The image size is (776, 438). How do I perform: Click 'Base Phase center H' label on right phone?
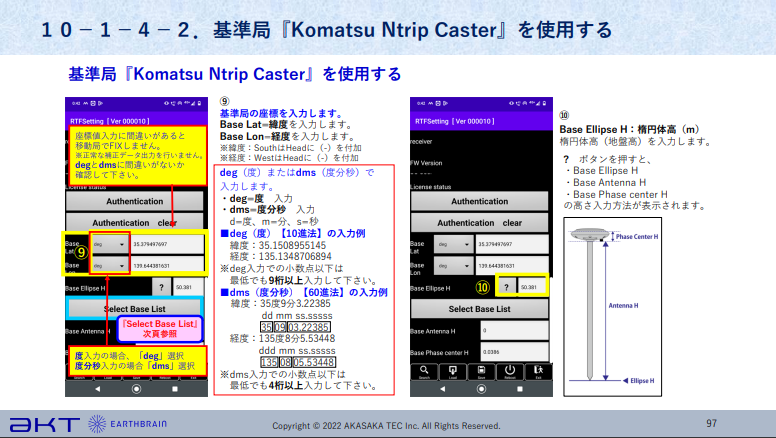[439, 353]
